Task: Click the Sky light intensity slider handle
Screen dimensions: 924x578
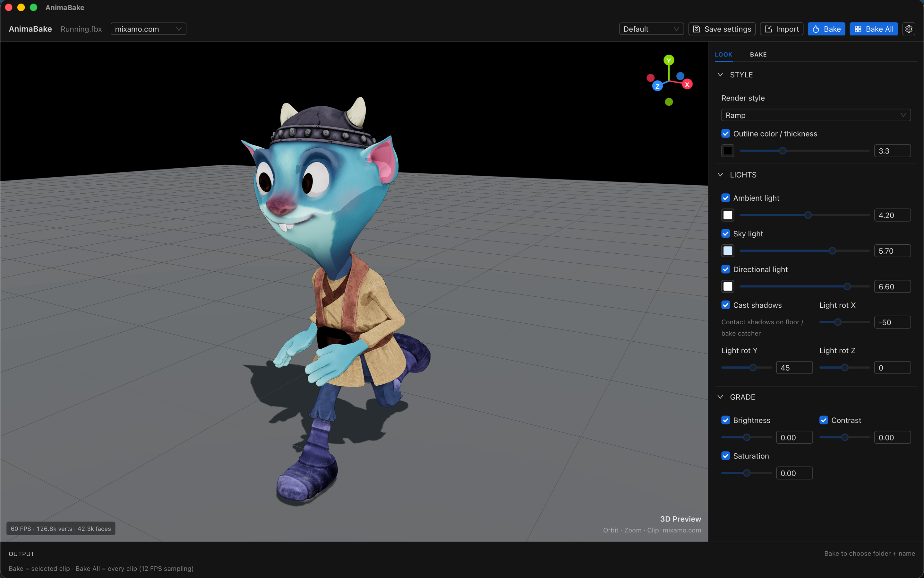Action: click(832, 251)
